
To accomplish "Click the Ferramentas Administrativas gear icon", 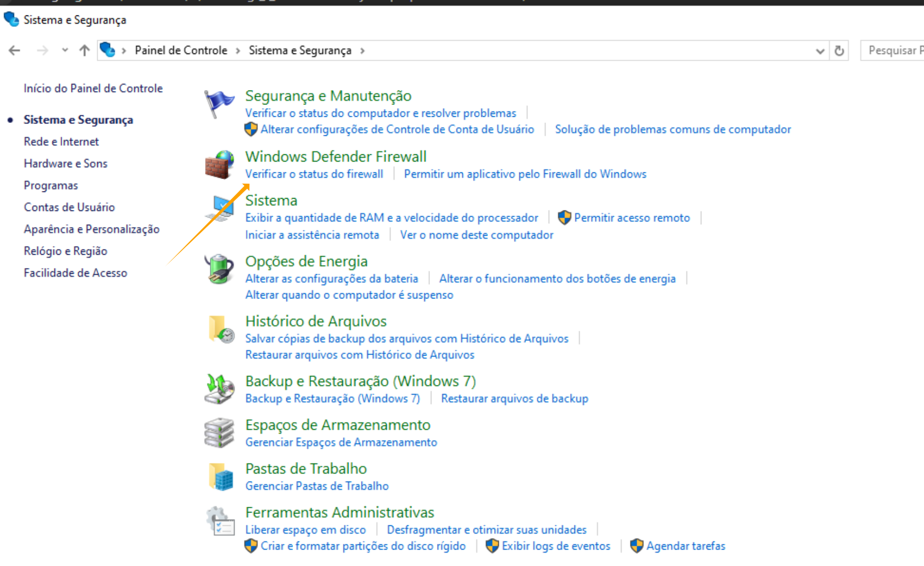I will [x=220, y=521].
